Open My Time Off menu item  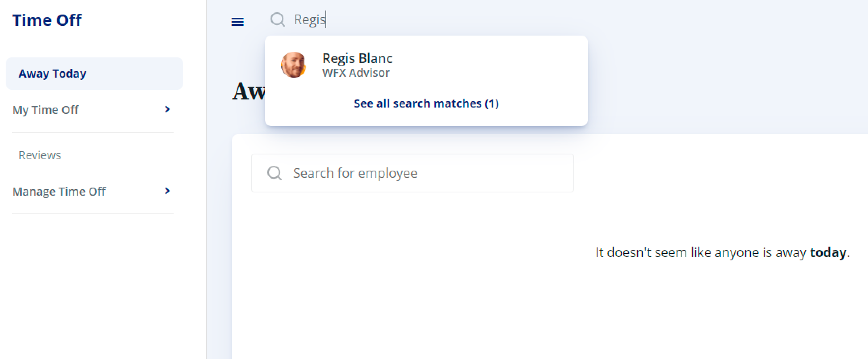click(x=93, y=110)
